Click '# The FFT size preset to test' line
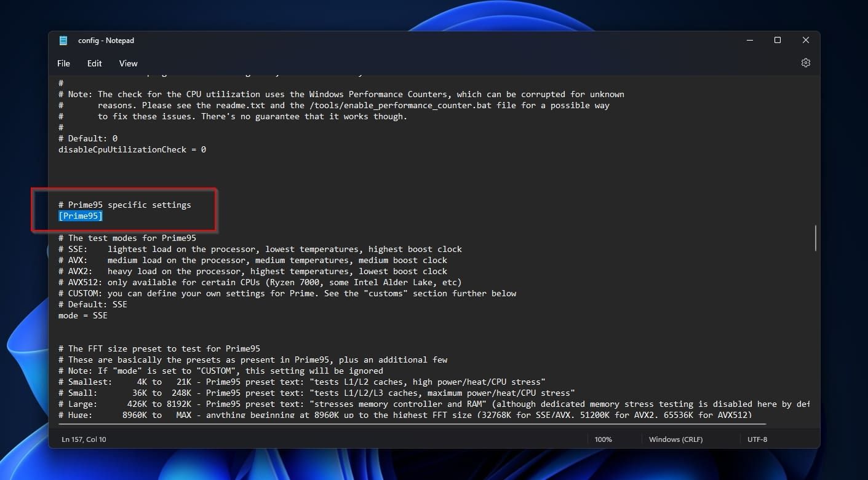 point(159,348)
